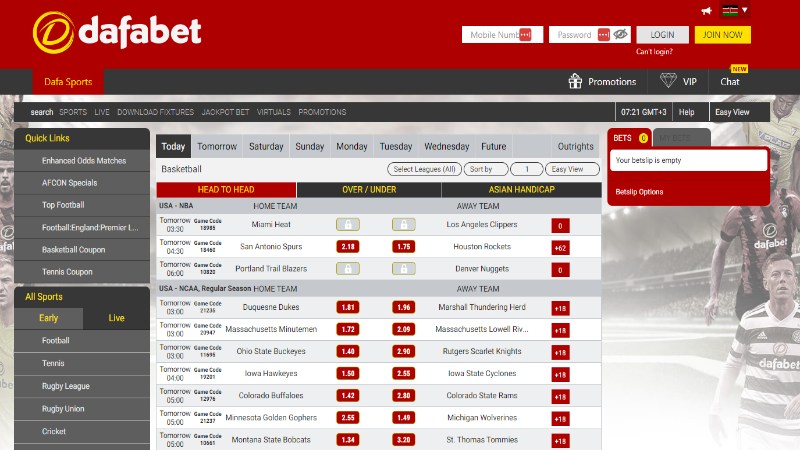Toggle password visibility eye icon
Screen dimensions: 800x450
click(x=620, y=34)
